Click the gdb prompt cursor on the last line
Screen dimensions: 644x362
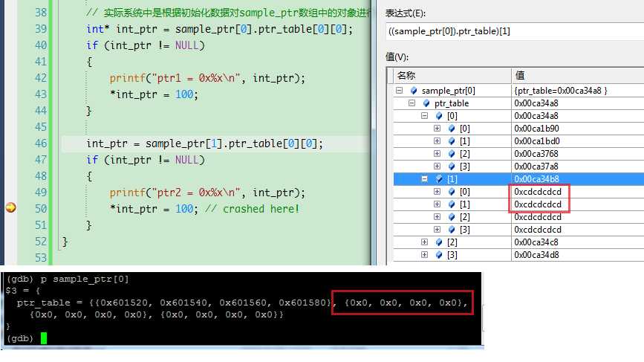(x=44, y=338)
